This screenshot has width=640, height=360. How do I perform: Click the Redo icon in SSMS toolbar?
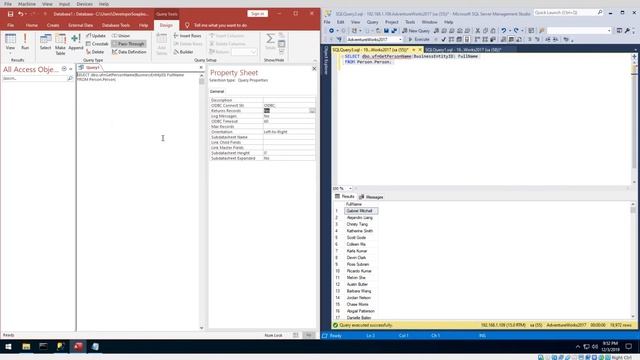click(516, 31)
